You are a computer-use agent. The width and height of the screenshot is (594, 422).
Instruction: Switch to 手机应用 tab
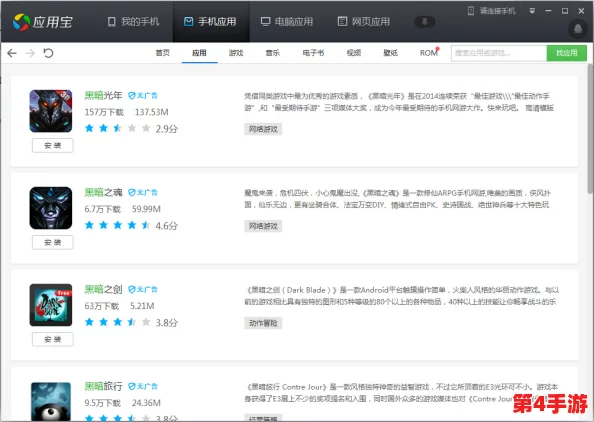pos(210,22)
